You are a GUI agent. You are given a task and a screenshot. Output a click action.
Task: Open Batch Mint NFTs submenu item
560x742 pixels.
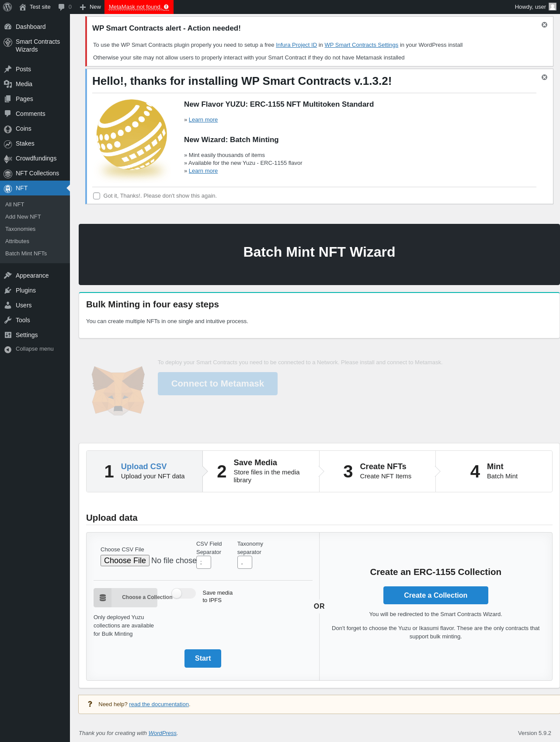pos(26,254)
